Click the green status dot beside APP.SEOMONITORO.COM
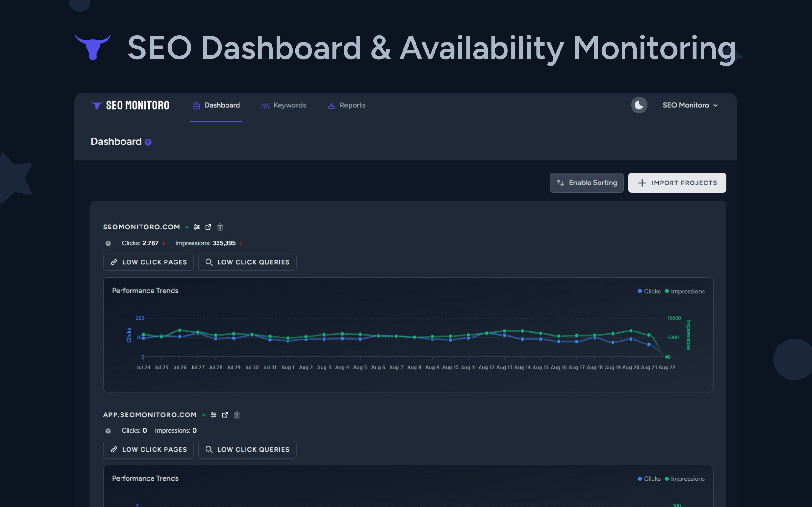The height and width of the screenshot is (507, 812). (x=204, y=415)
